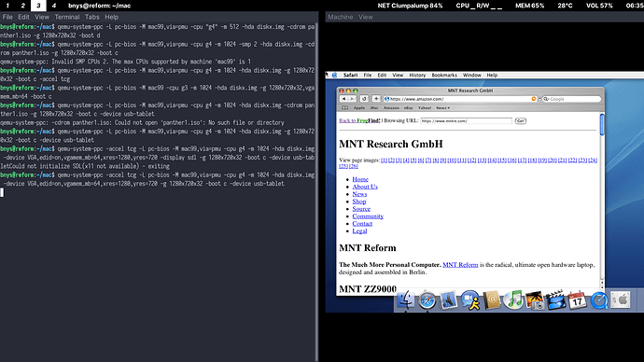Open the Shop link
Screen dimensions: 644x362
click(x=359, y=202)
